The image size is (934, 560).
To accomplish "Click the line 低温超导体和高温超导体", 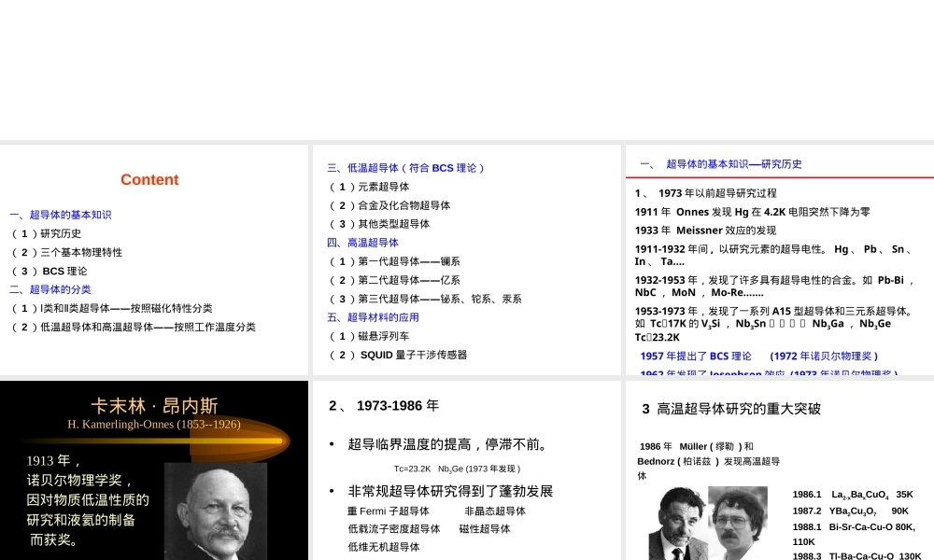I will click(x=134, y=328).
